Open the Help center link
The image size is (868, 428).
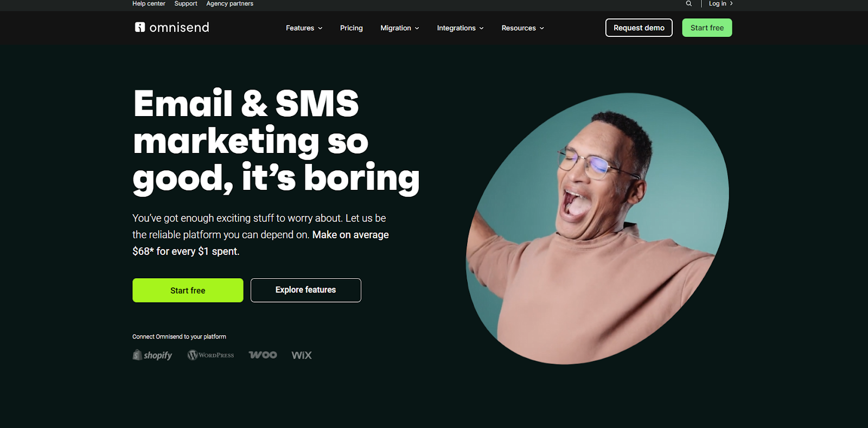[x=149, y=3]
